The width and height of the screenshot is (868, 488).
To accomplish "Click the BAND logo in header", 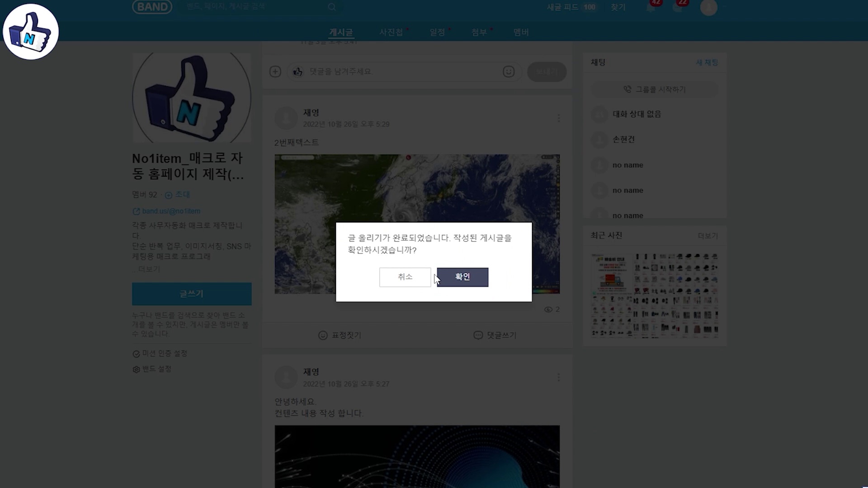I will [x=152, y=7].
